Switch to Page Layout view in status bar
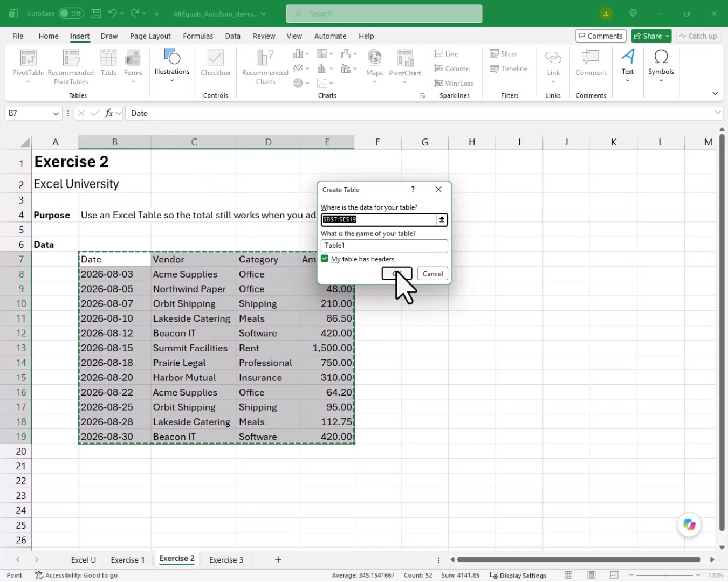728x582 pixels. pyautogui.click(x=592, y=575)
